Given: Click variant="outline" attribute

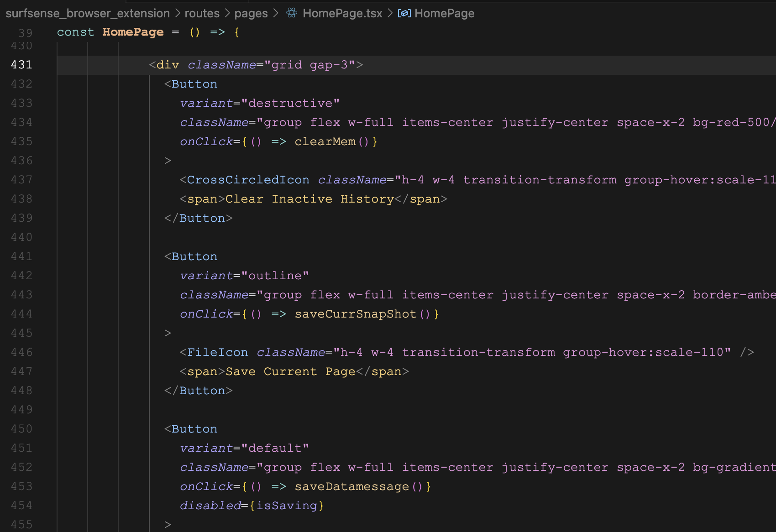Looking at the screenshot, I should pyautogui.click(x=244, y=276).
